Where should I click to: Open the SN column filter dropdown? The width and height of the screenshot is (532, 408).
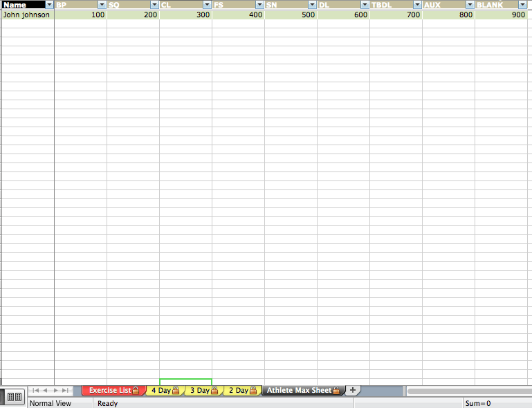[x=312, y=5]
